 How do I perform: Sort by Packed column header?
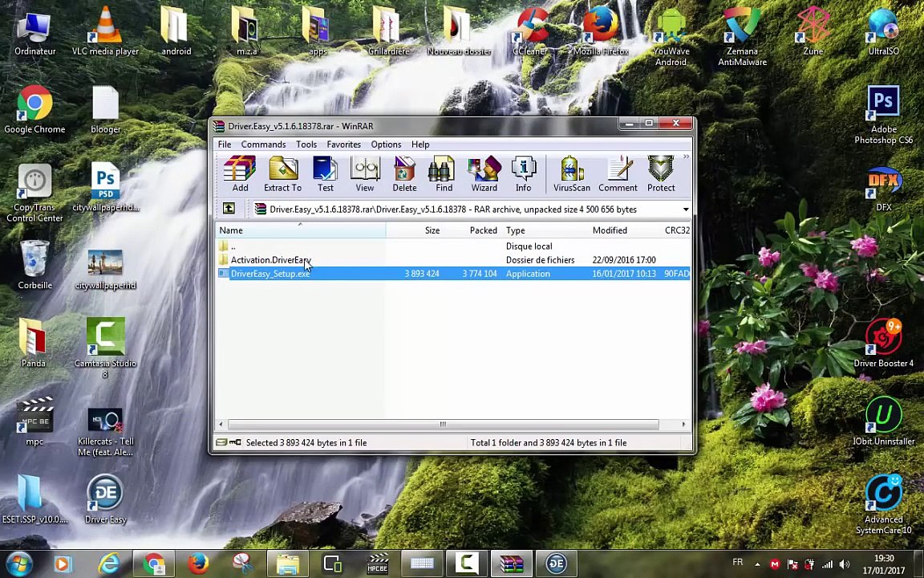(472, 230)
